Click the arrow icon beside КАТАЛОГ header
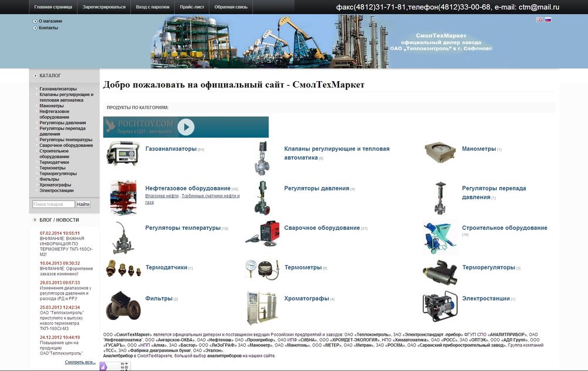 (x=35, y=75)
